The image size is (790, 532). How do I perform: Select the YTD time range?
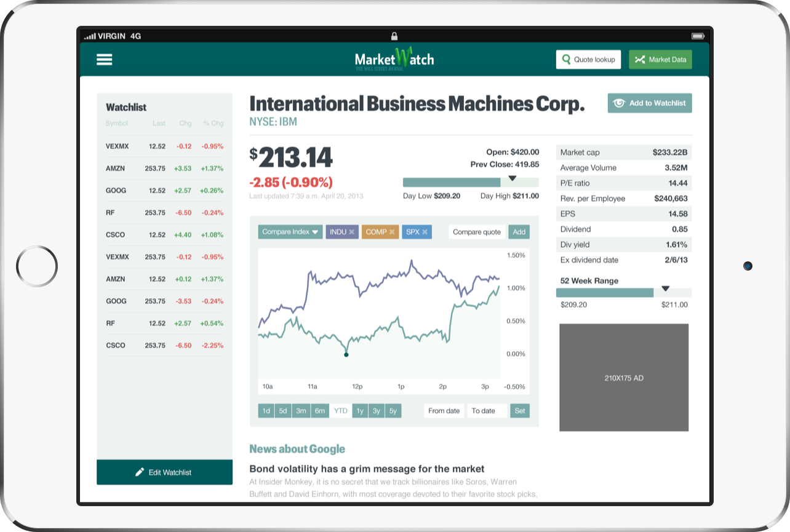tap(340, 411)
